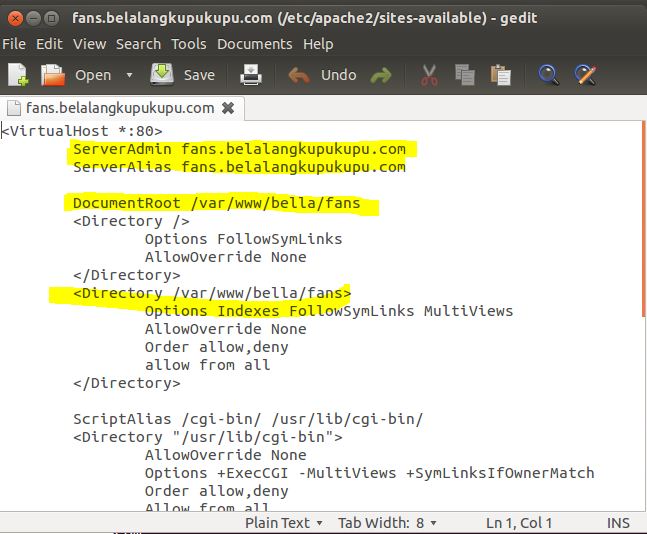This screenshot has height=534, width=647.
Task: Paste clipboard with the paste icon
Action: [501, 75]
